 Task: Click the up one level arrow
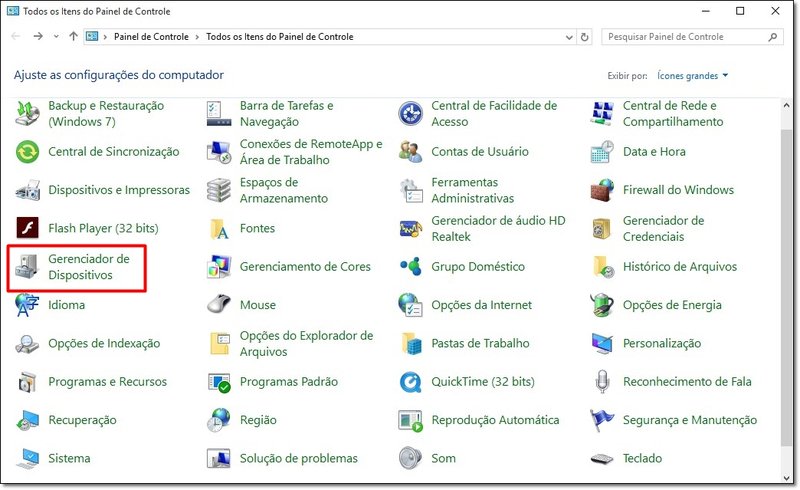[x=73, y=36]
